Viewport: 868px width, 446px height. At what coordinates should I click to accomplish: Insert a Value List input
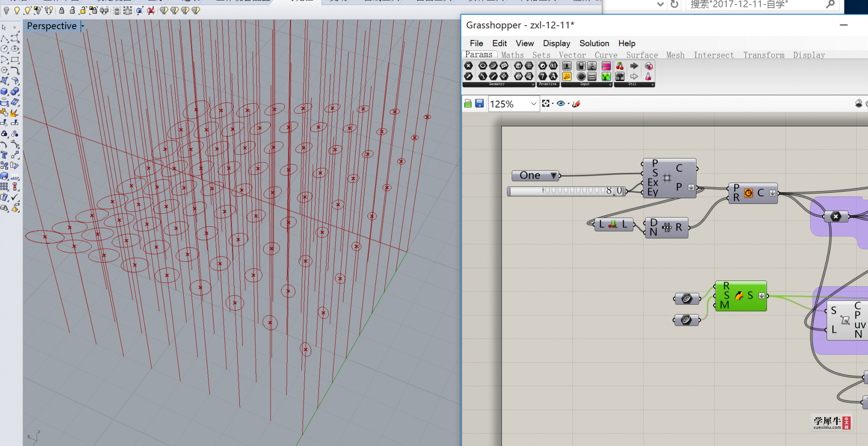pyautogui.click(x=592, y=76)
